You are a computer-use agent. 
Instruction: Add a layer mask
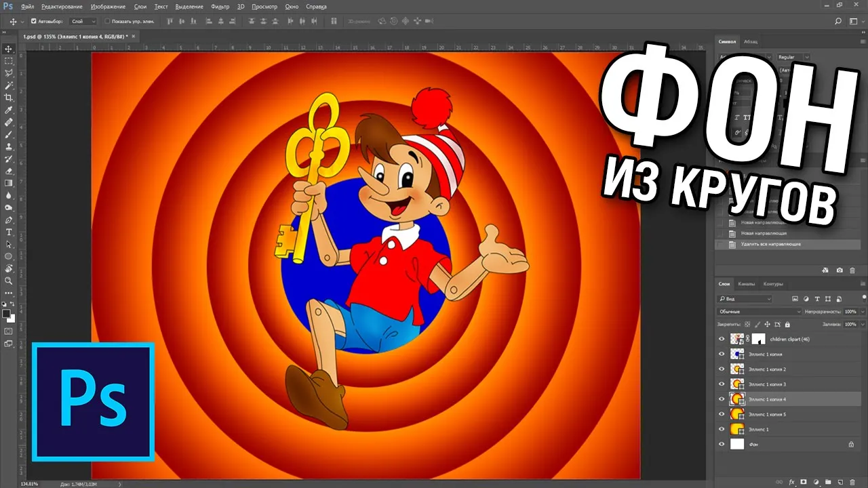[804, 481]
